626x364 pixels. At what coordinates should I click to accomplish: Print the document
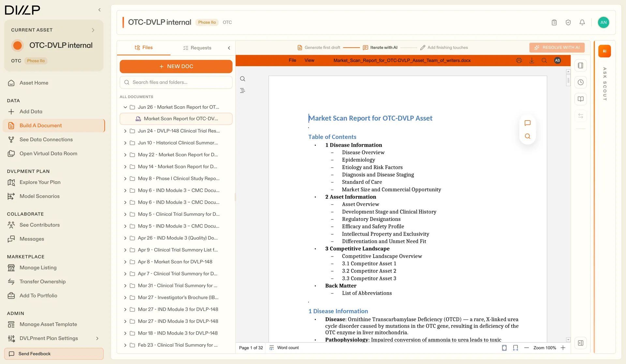(519, 60)
